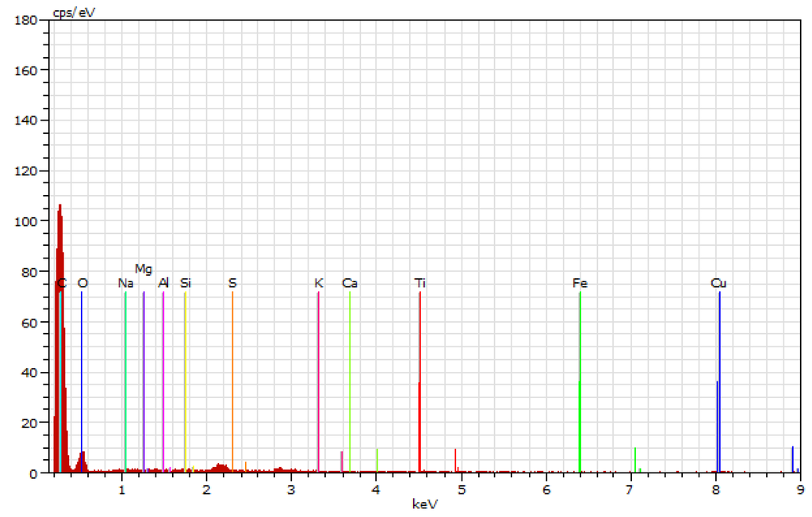Image resolution: width=812 pixels, height=517 pixels.
Task: Click the 100 value on y-axis
Action: click(26, 221)
